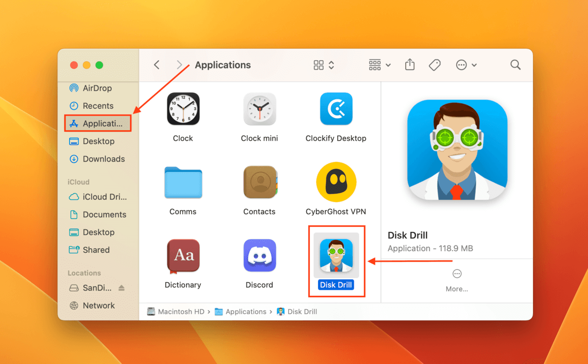The image size is (588, 364).
Task: Select the Contacts app icon
Action: click(260, 182)
